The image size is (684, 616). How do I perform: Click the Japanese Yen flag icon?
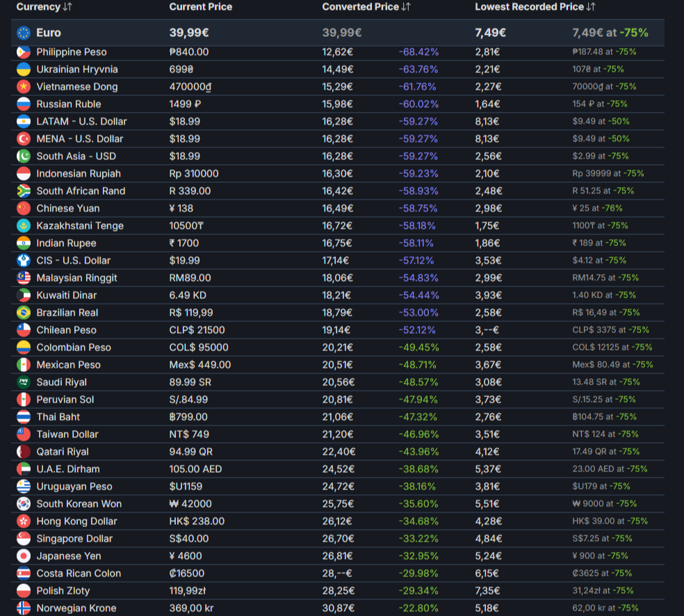[24, 556]
